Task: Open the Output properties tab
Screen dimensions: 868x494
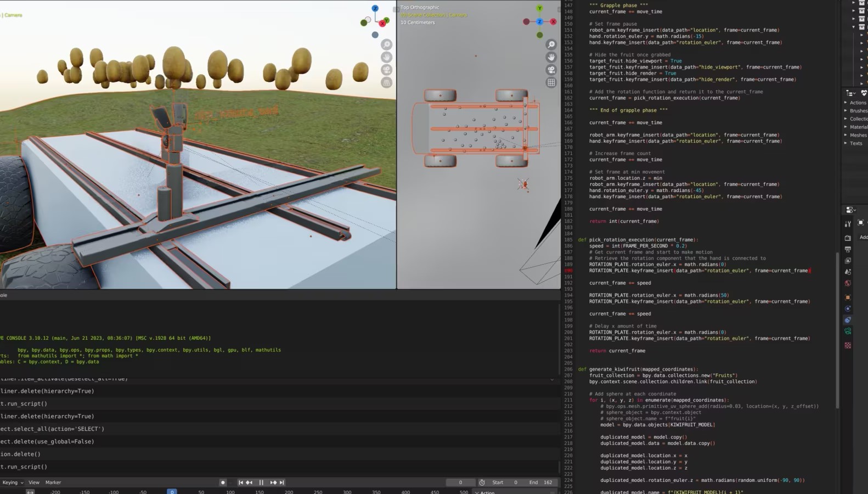Action: 848,249
